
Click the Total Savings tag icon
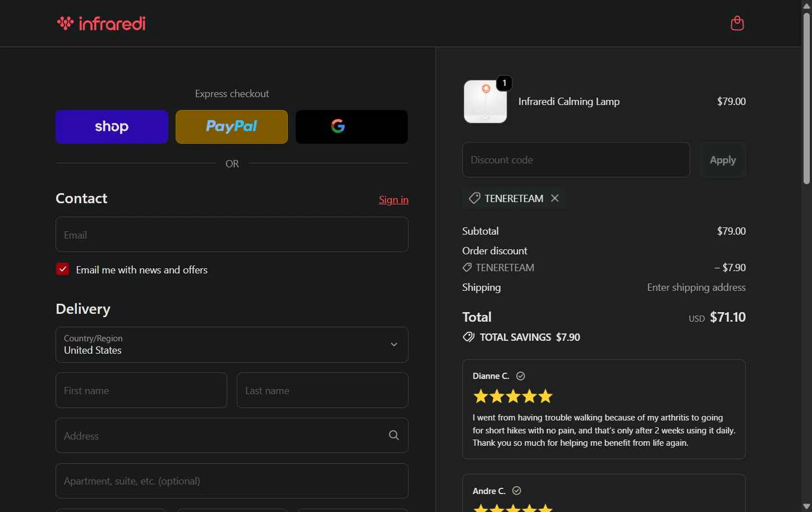coord(469,337)
